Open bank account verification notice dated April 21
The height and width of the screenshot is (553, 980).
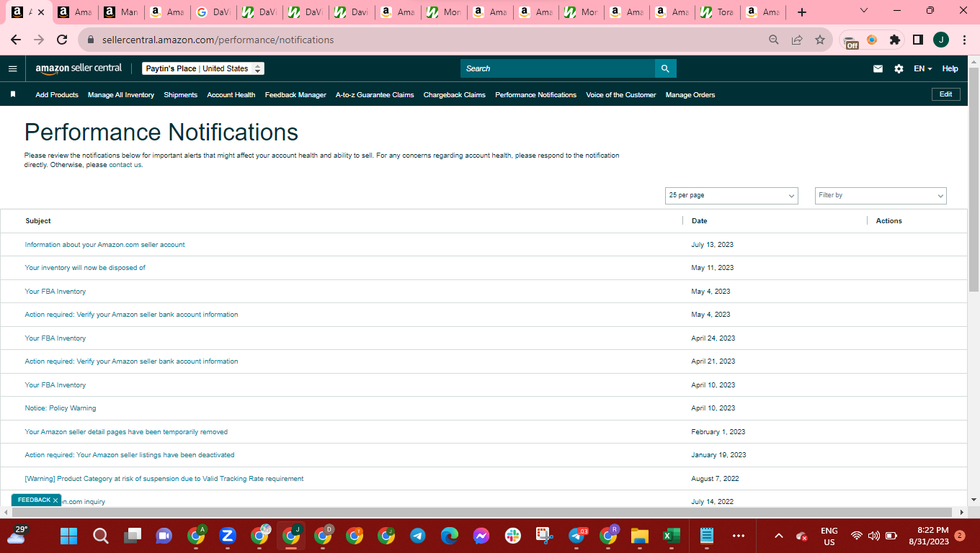(x=131, y=361)
